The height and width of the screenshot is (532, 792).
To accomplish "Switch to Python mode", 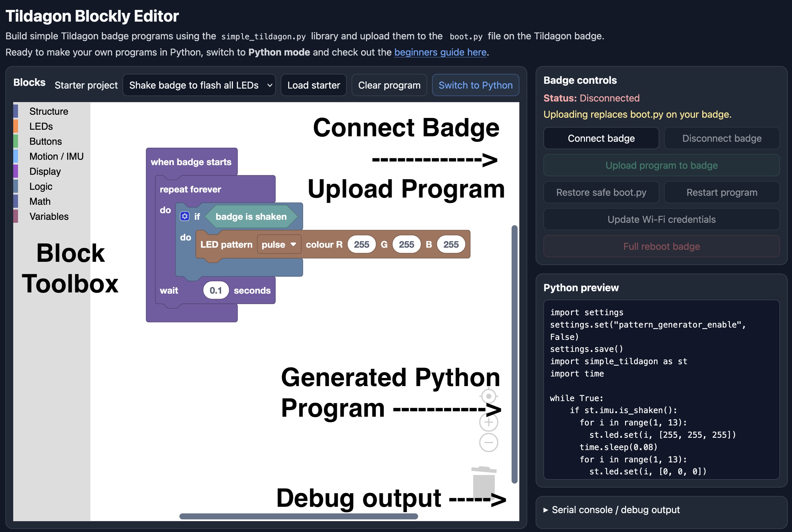I will (475, 85).
